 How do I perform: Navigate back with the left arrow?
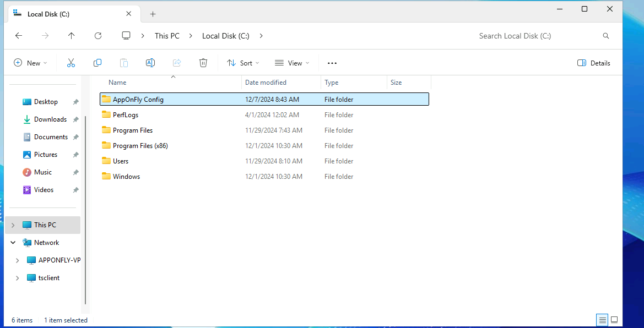click(x=19, y=36)
